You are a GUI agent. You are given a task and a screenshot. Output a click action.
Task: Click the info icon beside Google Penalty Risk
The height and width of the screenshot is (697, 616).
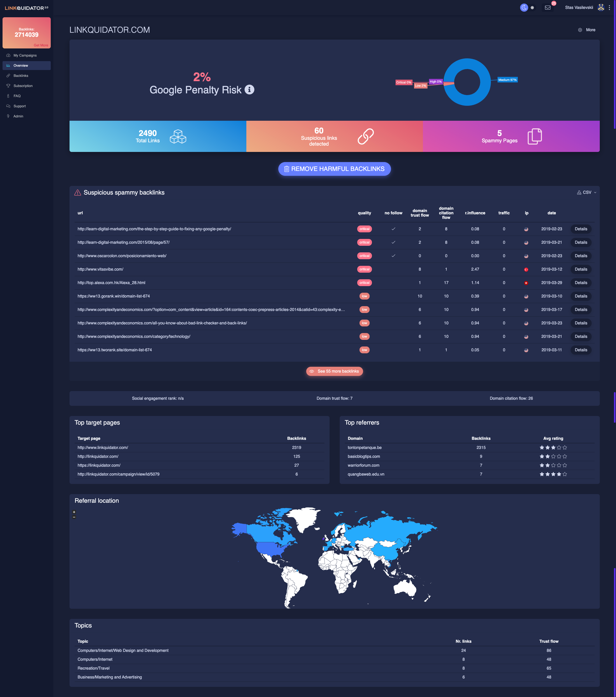249,90
